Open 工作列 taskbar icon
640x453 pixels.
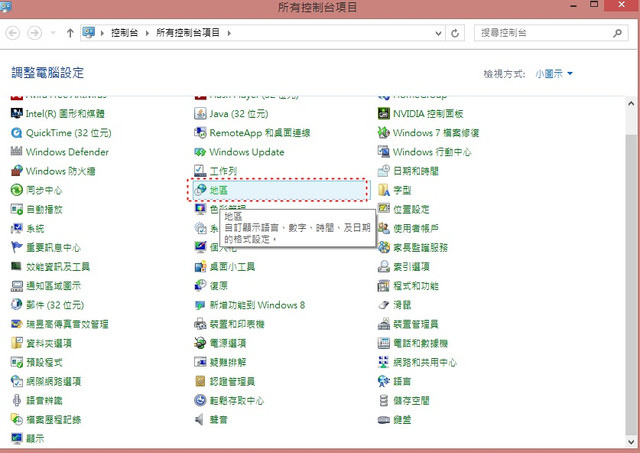200,171
